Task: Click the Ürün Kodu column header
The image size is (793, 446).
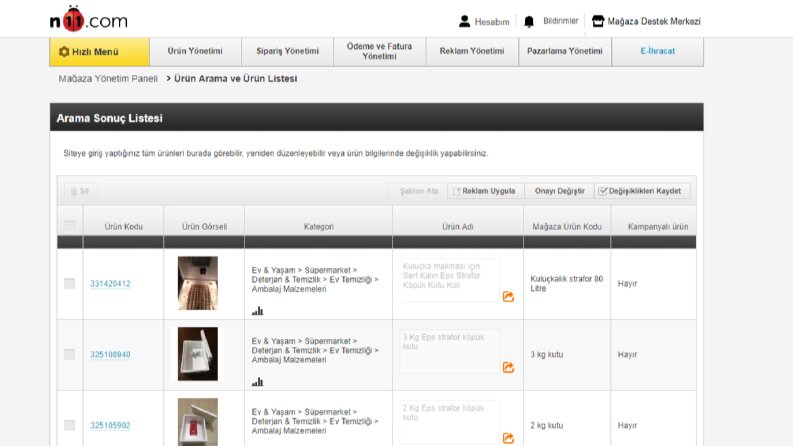Action: click(123, 227)
